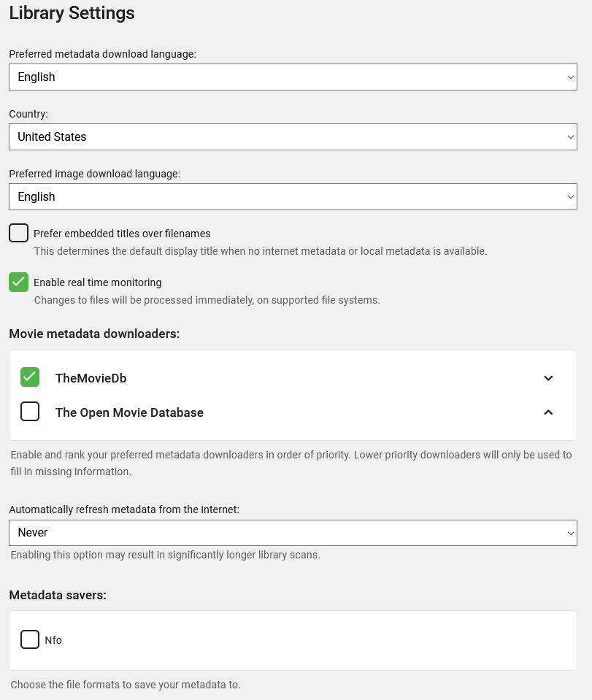Open Preferred metadata download language dropdown
Image resolution: width=592 pixels, height=700 pixels.
(293, 77)
